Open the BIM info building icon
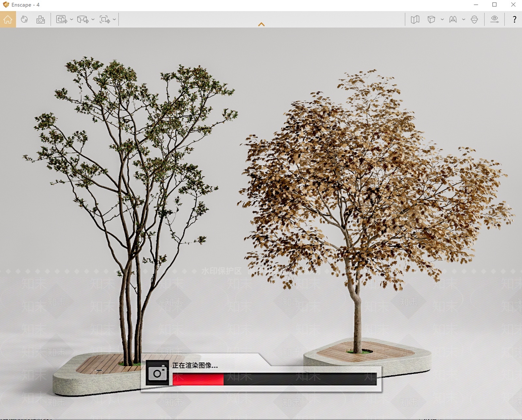 tap(40, 20)
